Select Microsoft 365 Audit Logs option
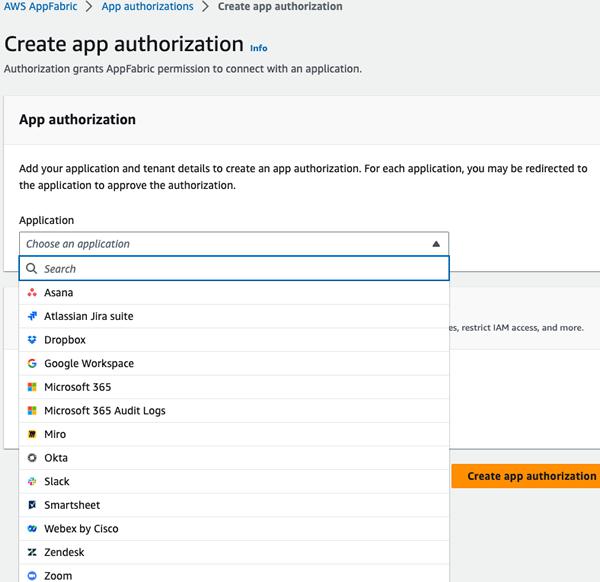 tap(105, 411)
